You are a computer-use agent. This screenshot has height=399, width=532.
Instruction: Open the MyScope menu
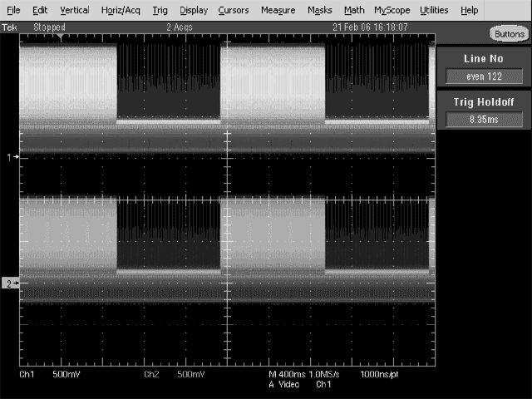(392, 10)
